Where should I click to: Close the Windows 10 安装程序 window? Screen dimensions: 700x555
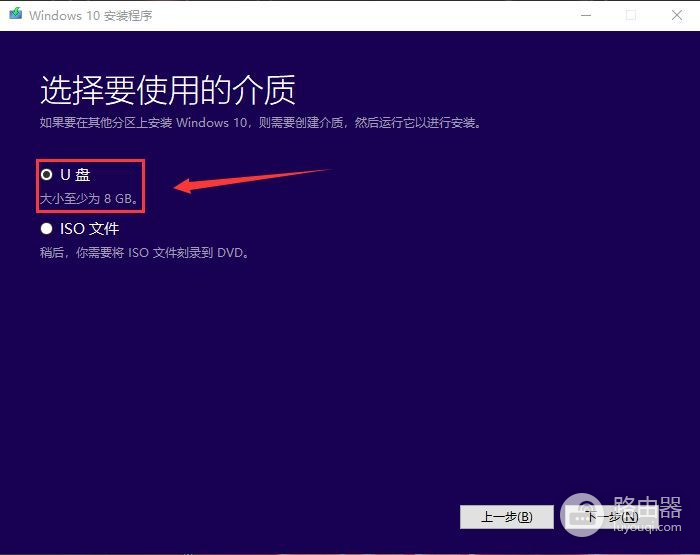(677, 16)
